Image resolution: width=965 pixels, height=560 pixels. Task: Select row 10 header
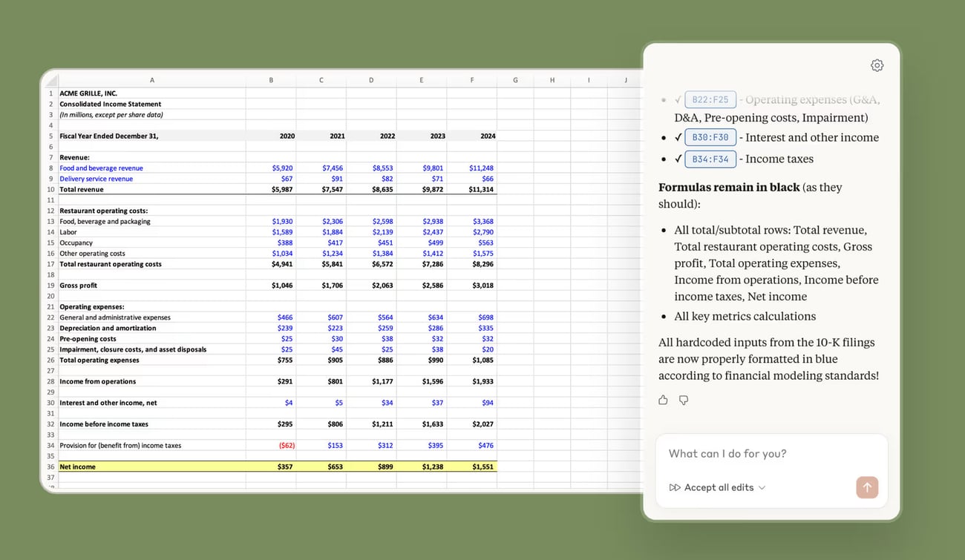tap(50, 189)
